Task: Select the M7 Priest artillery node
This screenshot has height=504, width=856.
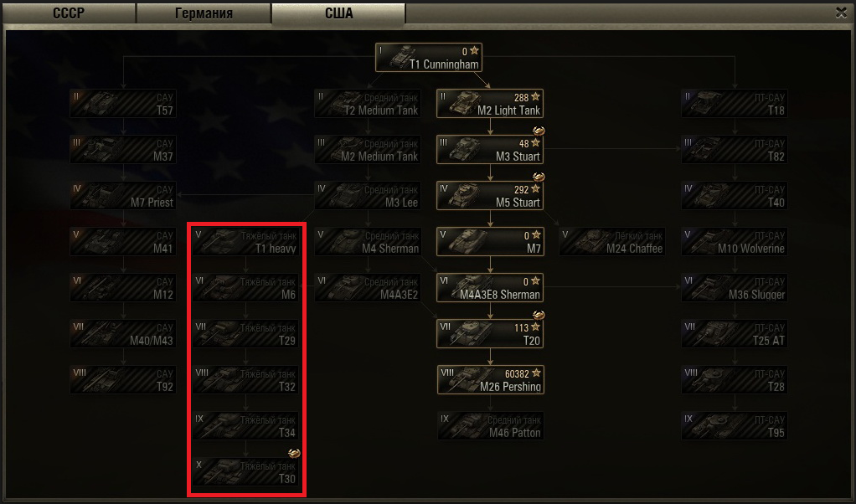Action: point(123,195)
